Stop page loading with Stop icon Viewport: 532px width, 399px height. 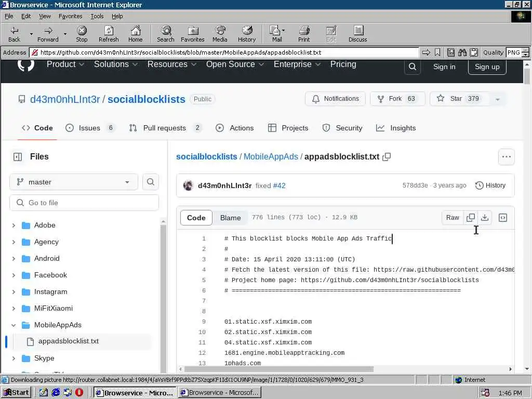(x=82, y=34)
